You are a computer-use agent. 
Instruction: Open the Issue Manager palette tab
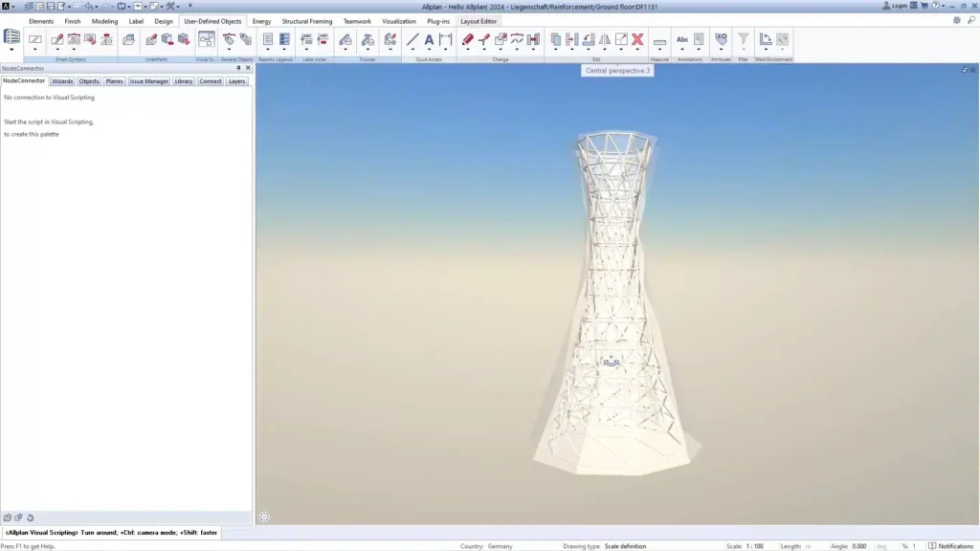coord(148,81)
